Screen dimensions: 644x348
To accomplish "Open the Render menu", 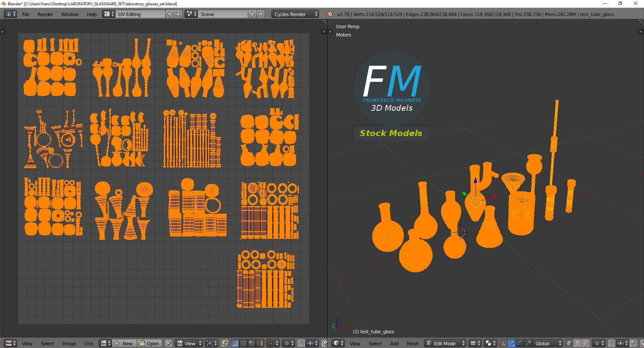I will click(x=45, y=14).
